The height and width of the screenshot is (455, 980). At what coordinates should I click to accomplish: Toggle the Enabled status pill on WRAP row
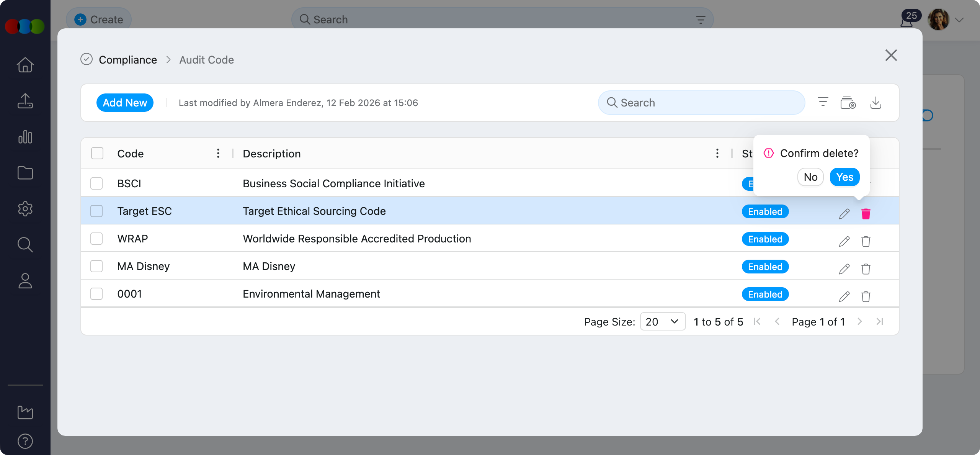tap(765, 239)
